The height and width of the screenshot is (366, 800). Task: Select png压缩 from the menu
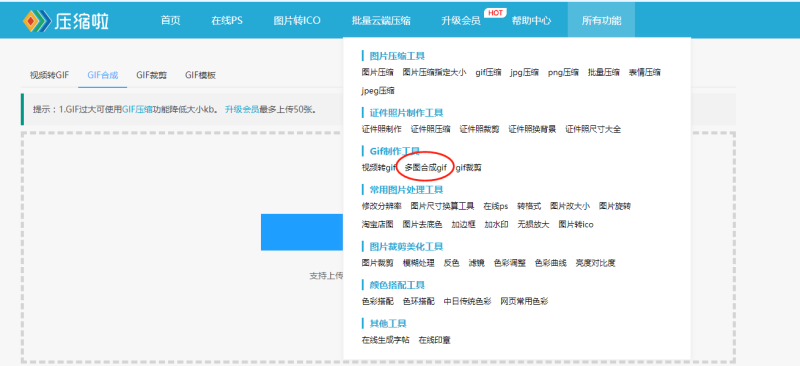tap(563, 72)
